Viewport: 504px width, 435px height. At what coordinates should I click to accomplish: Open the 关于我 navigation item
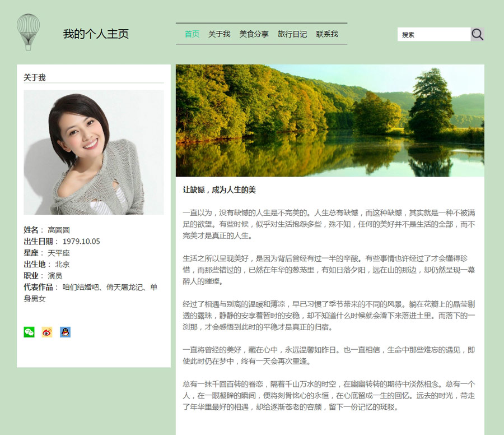[219, 34]
